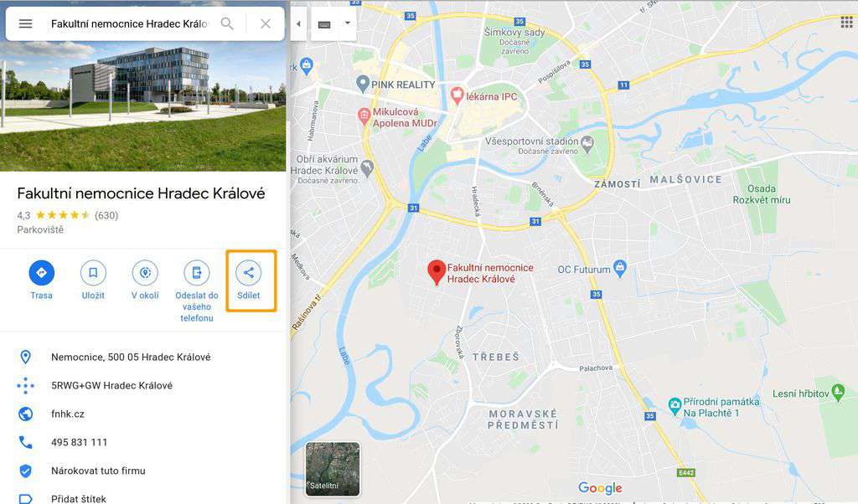This screenshot has width=858, height=504.
Task: Expand the keyboard input tools dropdown arrow
Action: click(348, 23)
